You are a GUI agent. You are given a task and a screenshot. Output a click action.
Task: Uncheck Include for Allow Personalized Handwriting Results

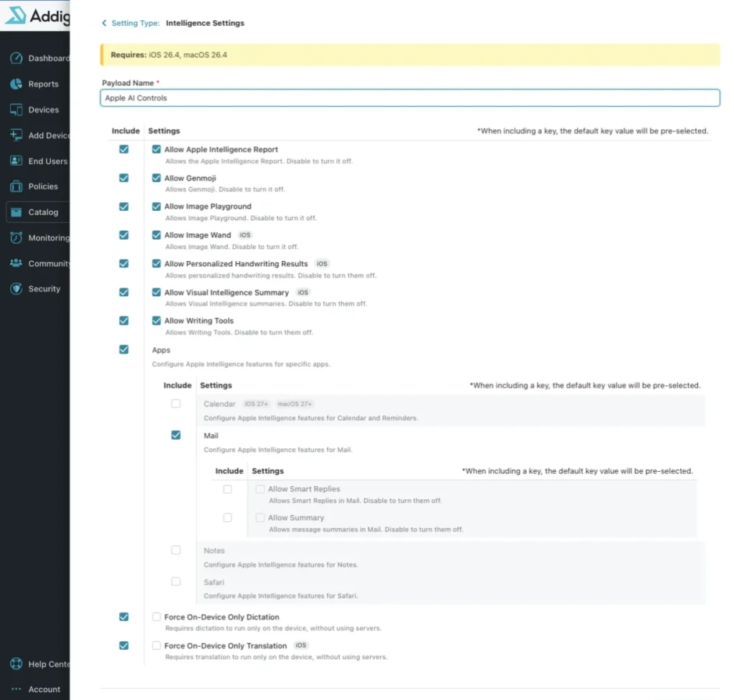(x=123, y=263)
